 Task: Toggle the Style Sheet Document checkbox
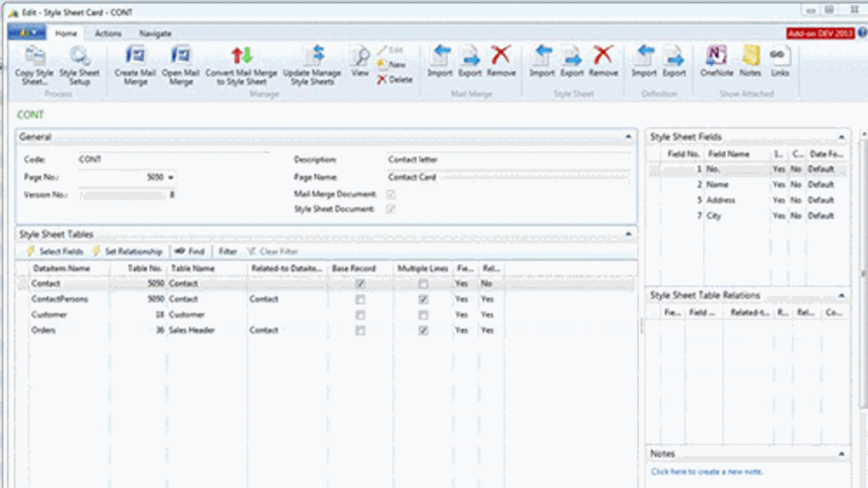point(391,208)
